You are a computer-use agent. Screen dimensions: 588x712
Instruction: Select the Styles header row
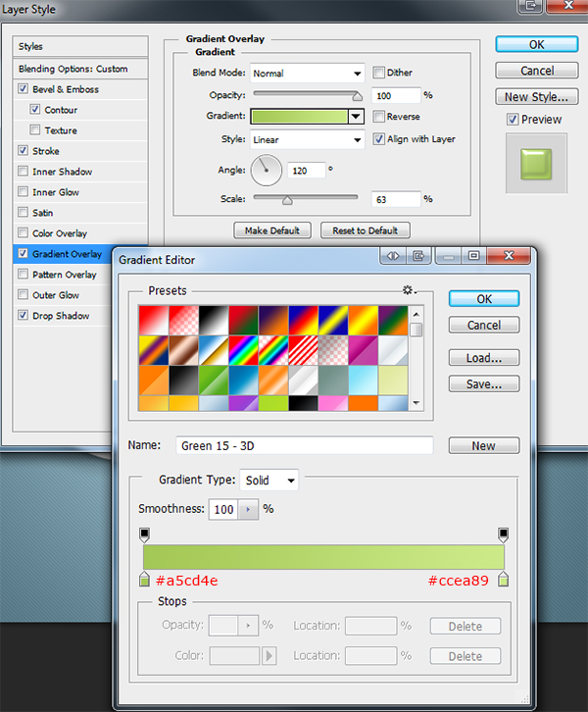80,46
